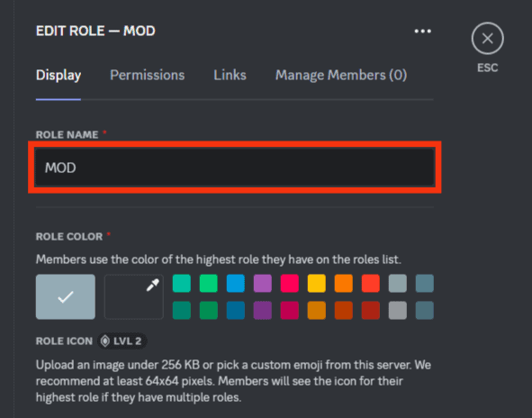
Task: Open the Permissions tab
Action: coord(148,75)
